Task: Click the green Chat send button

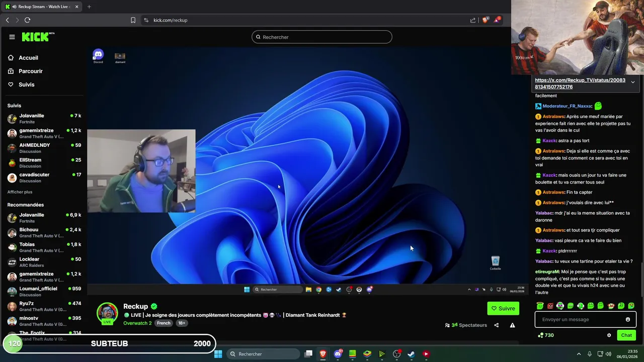Action: point(626,335)
